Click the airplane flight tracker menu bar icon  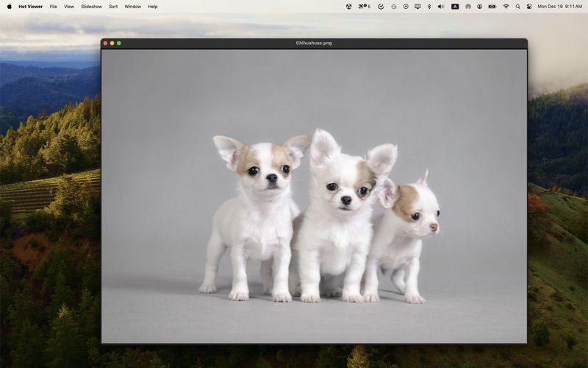coord(364,7)
